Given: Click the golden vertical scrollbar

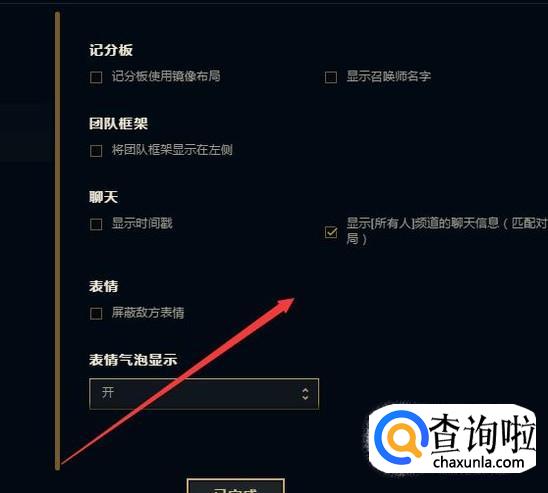Looking at the screenshot, I should (x=57, y=241).
